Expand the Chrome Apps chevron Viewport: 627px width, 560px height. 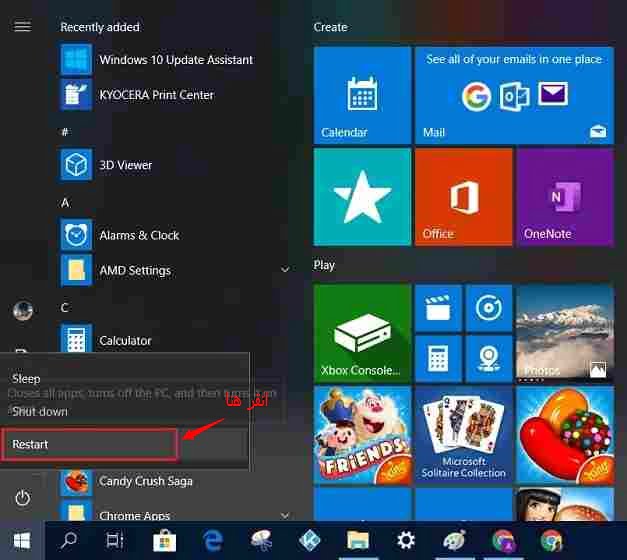click(x=285, y=515)
